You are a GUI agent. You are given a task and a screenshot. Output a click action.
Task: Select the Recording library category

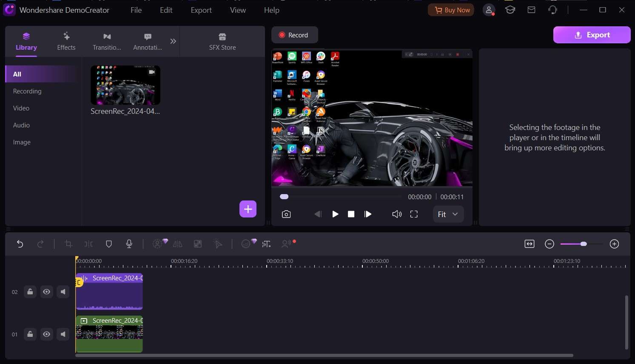point(27,91)
